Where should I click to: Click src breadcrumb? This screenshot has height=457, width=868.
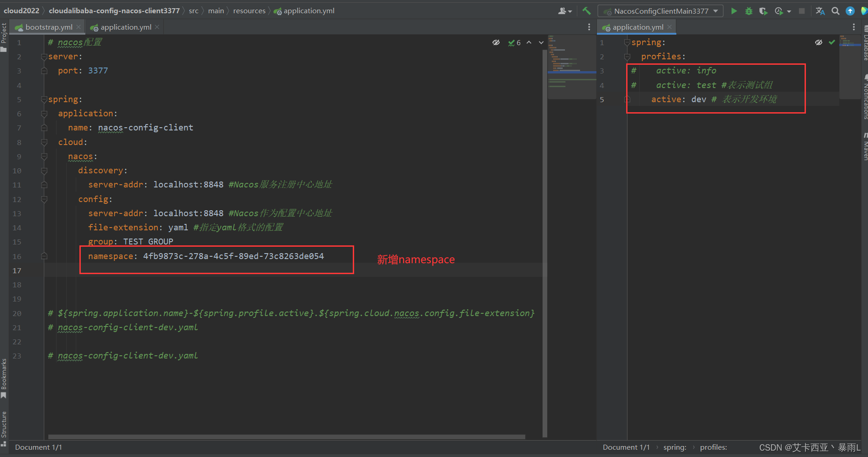[193, 10]
